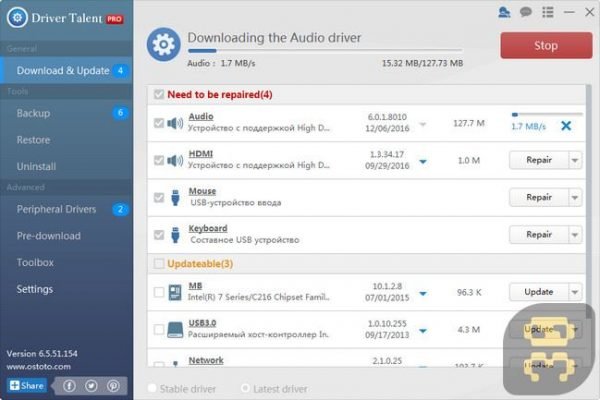The height and width of the screenshot is (400, 600).
Task: Check the Updateable group checkbox
Action: 159,264
